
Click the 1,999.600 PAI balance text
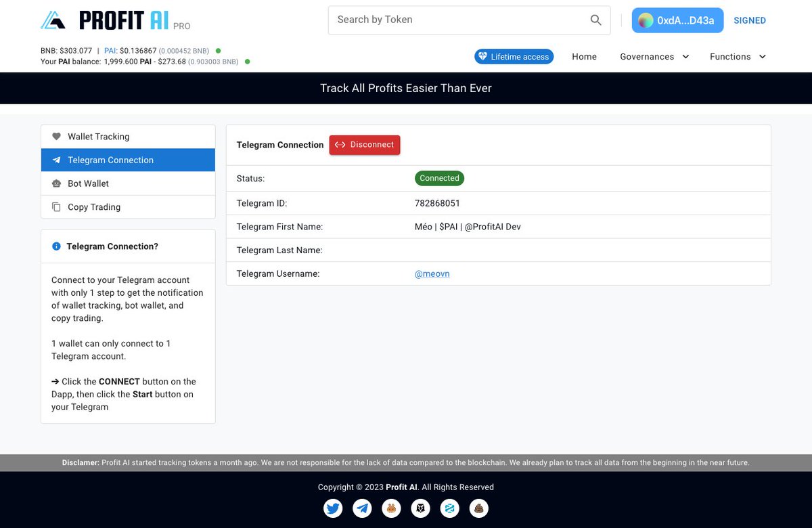127,62
